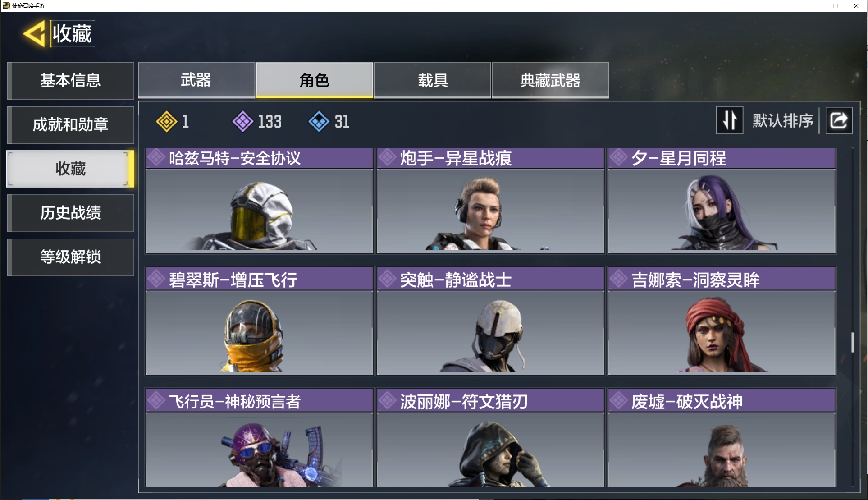Image resolution: width=868 pixels, height=500 pixels.
Task: Click the share export icon
Action: (839, 120)
